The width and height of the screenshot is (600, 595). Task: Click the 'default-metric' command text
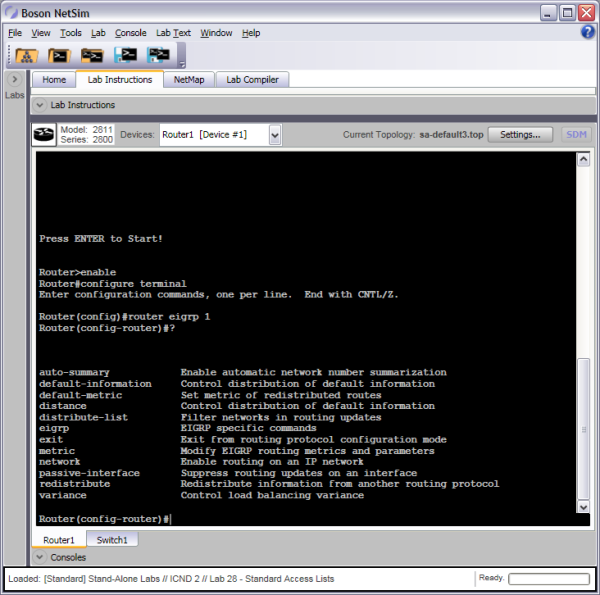pyautogui.click(x=80, y=395)
